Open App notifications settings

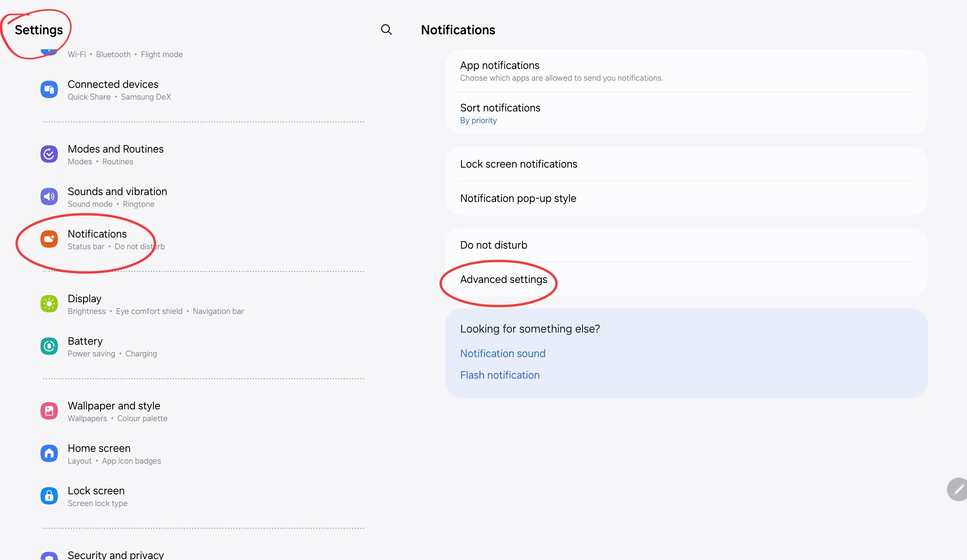pos(500,65)
